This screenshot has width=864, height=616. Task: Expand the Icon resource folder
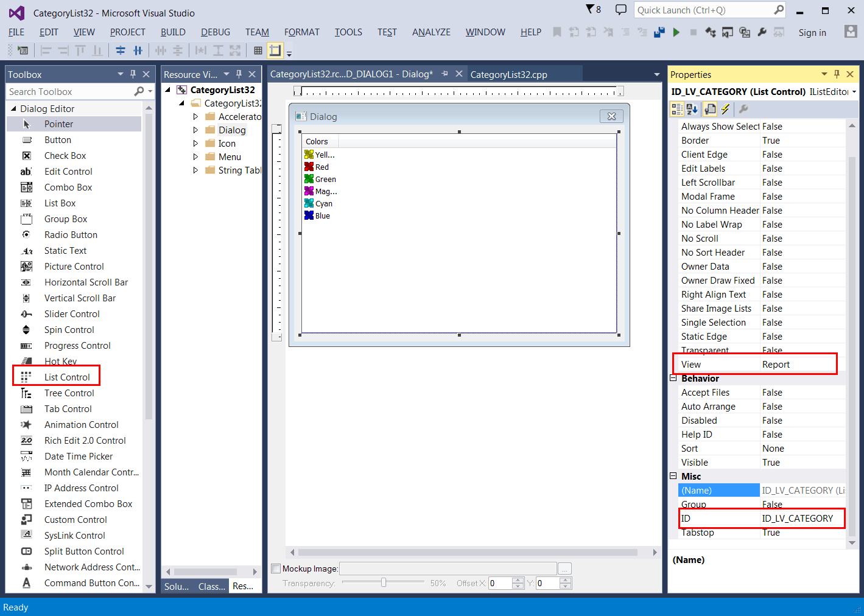(x=195, y=144)
